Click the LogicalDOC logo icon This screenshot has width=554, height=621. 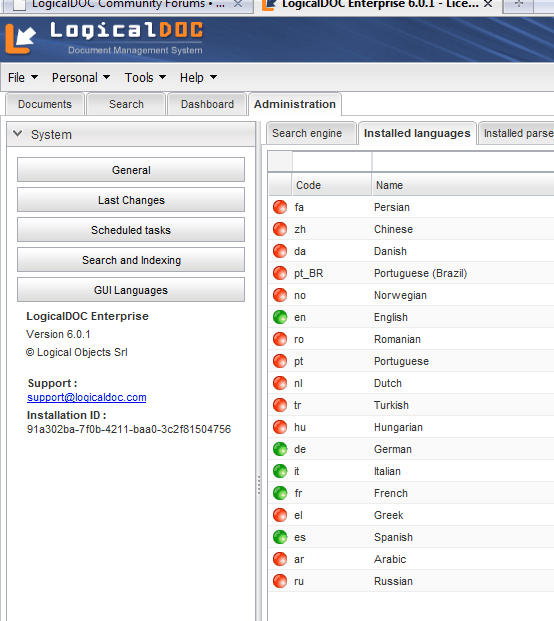click(20, 39)
